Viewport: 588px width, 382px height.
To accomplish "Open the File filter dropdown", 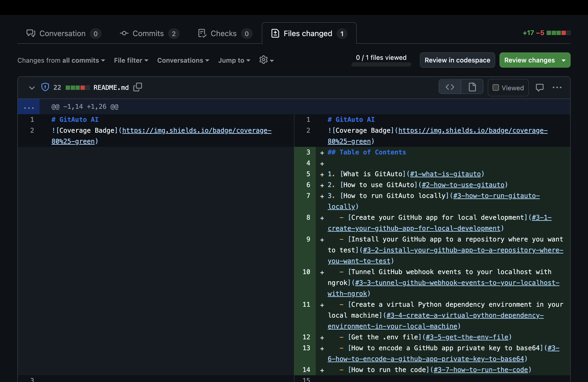I will click(x=131, y=60).
